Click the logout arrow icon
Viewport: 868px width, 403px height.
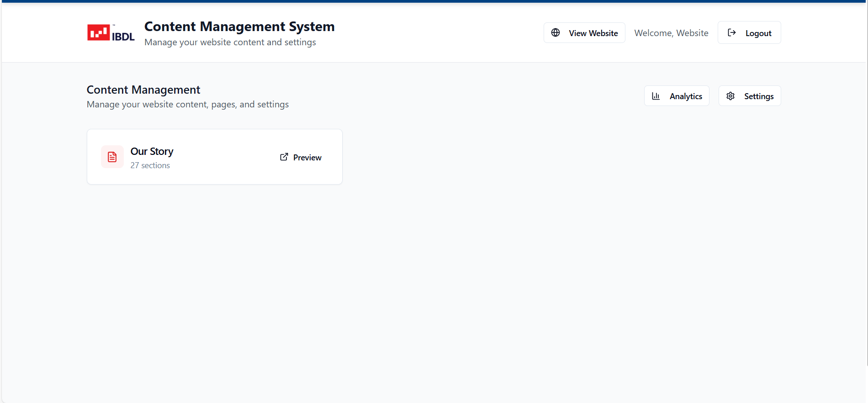(x=731, y=33)
